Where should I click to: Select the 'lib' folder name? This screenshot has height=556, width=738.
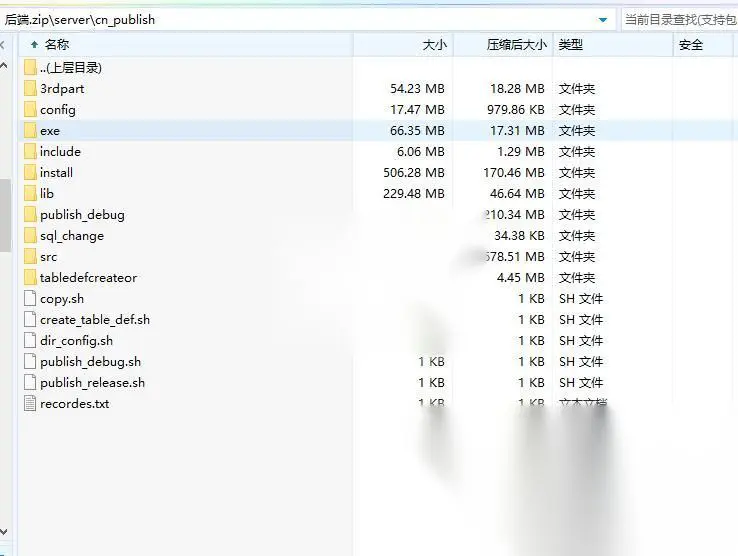(x=47, y=193)
